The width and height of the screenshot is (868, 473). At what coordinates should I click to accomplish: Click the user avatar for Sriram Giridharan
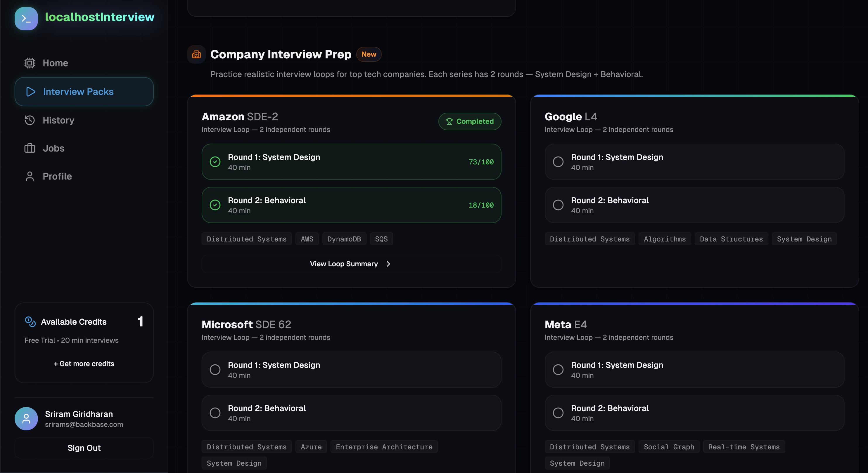[26, 418]
